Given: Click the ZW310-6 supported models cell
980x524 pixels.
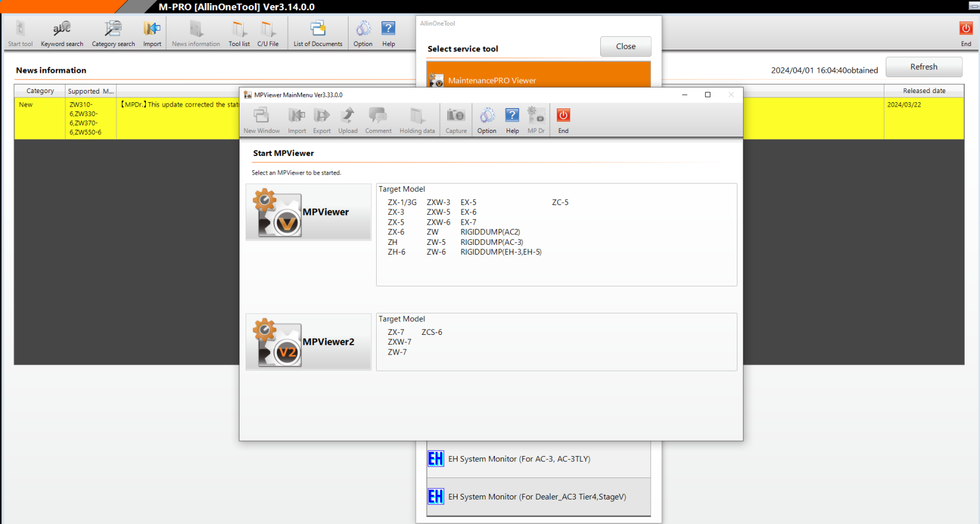Looking at the screenshot, I should (x=91, y=118).
